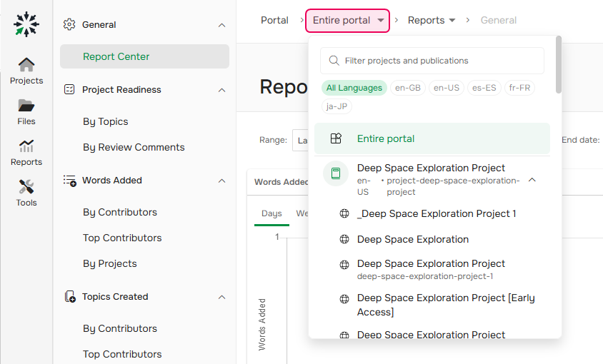Open Files from the left rail
Image resolution: width=603 pixels, height=364 pixels.
(x=26, y=112)
